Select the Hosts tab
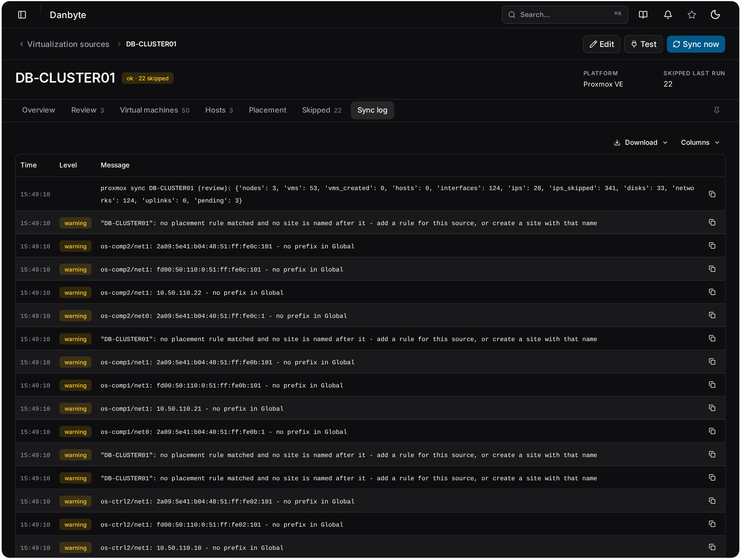The width and height of the screenshot is (741, 560). (219, 110)
